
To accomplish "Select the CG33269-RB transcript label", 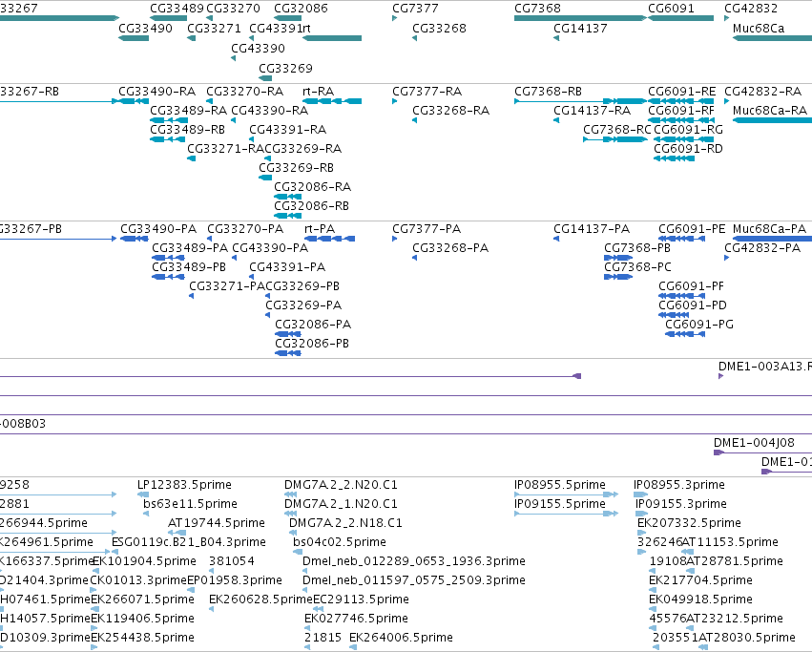I will [296, 168].
